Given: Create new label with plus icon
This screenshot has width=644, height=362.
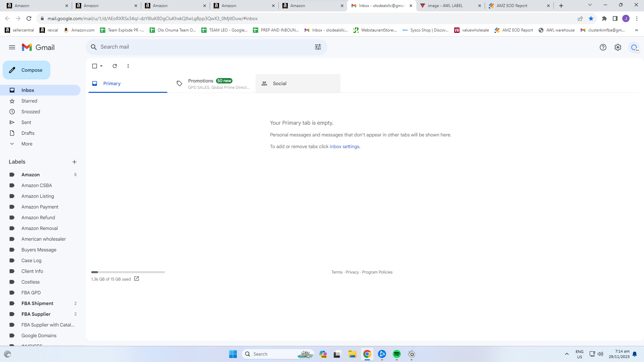Looking at the screenshot, I should pos(74,162).
